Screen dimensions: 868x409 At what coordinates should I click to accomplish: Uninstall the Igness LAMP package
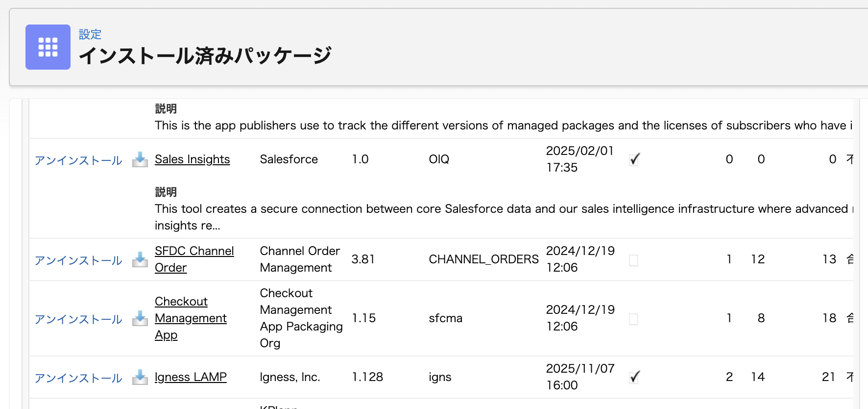click(78, 378)
